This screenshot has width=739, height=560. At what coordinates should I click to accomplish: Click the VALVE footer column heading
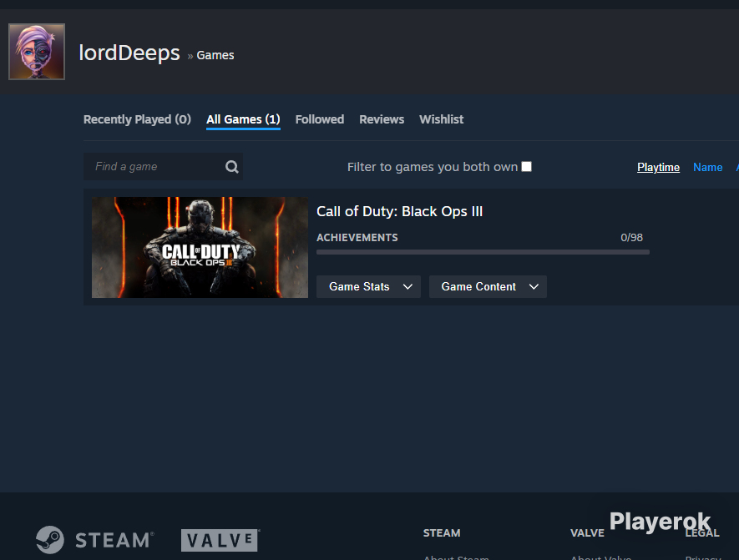pyautogui.click(x=587, y=532)
